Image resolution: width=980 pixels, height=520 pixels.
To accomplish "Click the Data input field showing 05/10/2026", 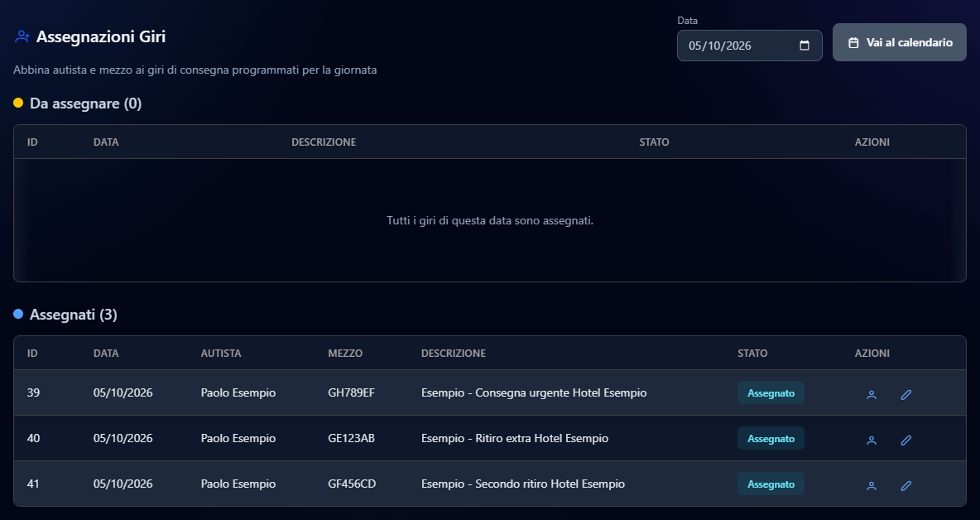I will (x=749, y=46).
